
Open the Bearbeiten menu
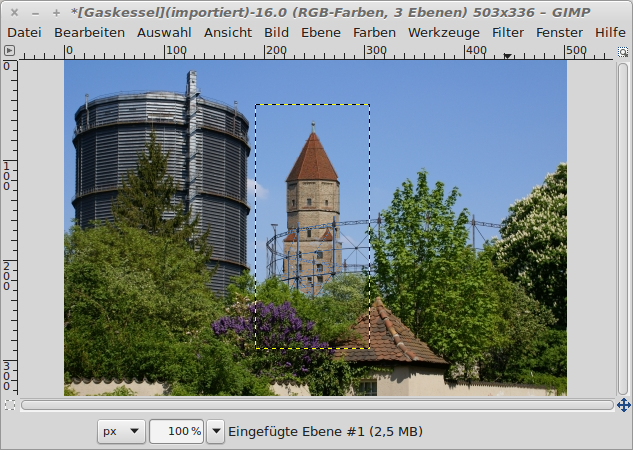click(90, 32)
